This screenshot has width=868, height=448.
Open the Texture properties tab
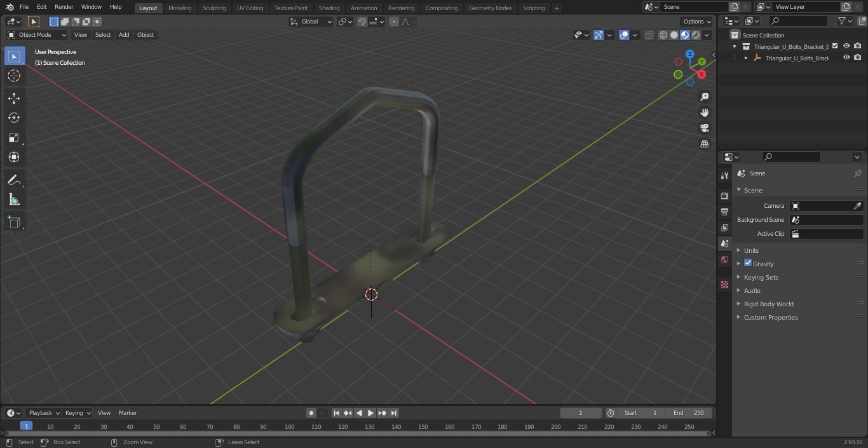tap(724, 285)
